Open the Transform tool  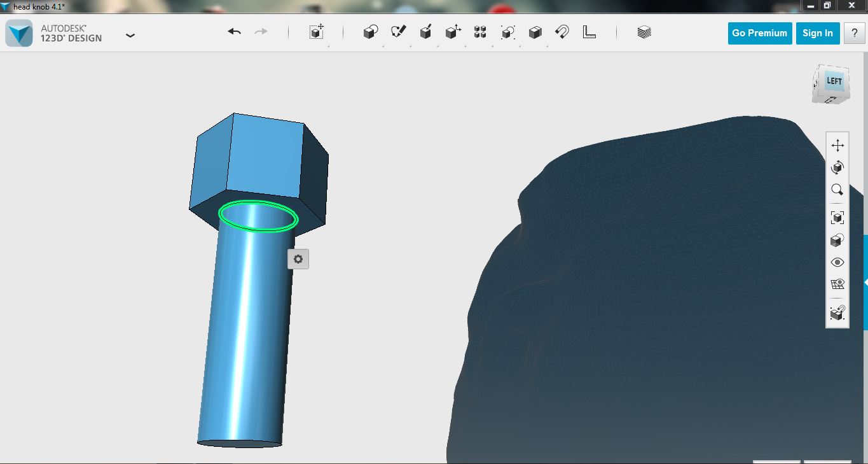click(x=317, y=32)
